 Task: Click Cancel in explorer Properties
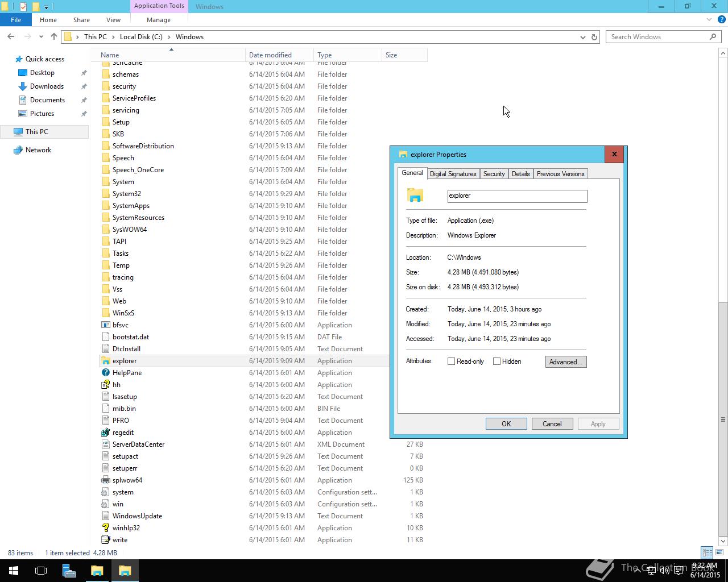pos(552,424)
